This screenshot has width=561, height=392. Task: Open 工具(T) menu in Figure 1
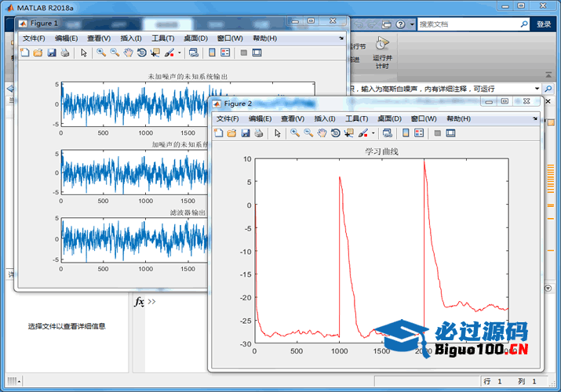[x=162, y=38]
